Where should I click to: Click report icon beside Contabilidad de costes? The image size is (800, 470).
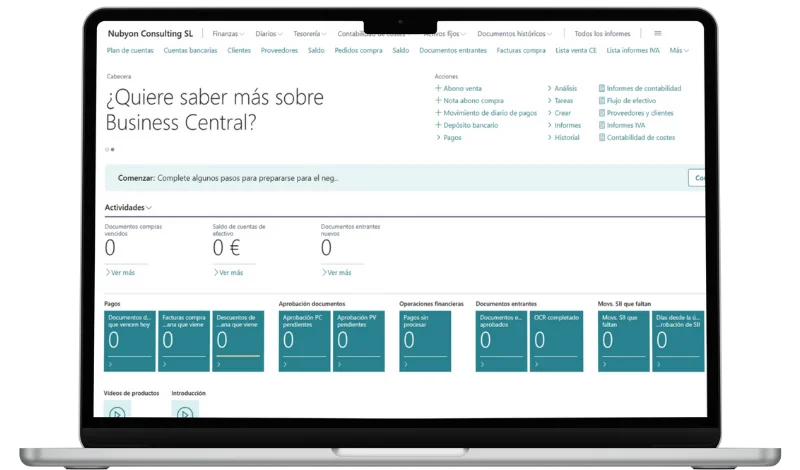(x=602, y=137)
